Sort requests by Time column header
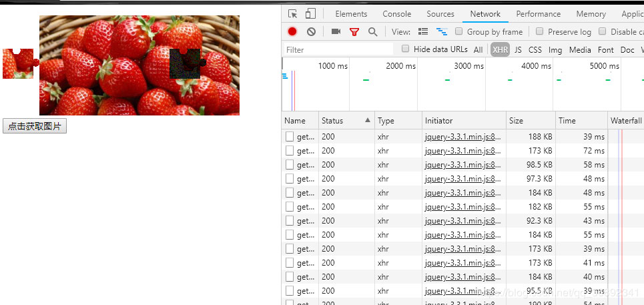Viewport: 644px width, 305px height. click(x=567, y=121)
